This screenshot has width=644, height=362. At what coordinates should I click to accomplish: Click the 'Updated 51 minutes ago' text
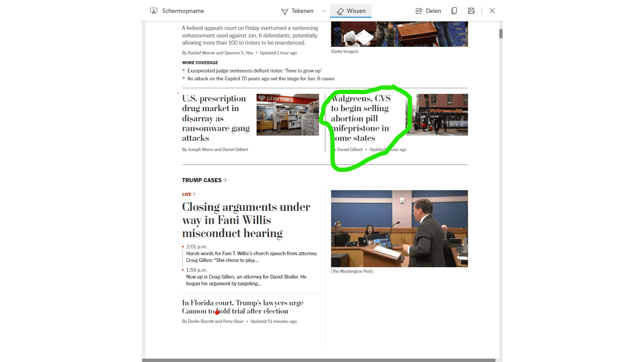click(x=274, y=321)
